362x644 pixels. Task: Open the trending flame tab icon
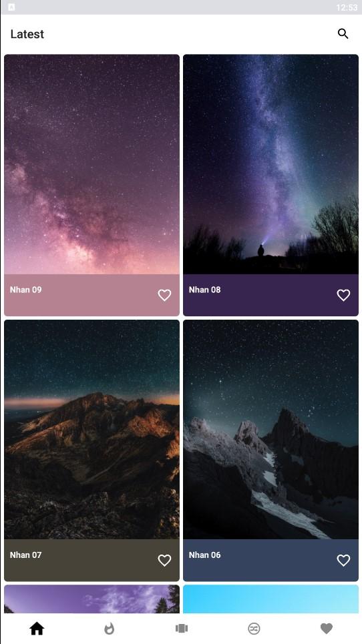click(x=109, y=629)
